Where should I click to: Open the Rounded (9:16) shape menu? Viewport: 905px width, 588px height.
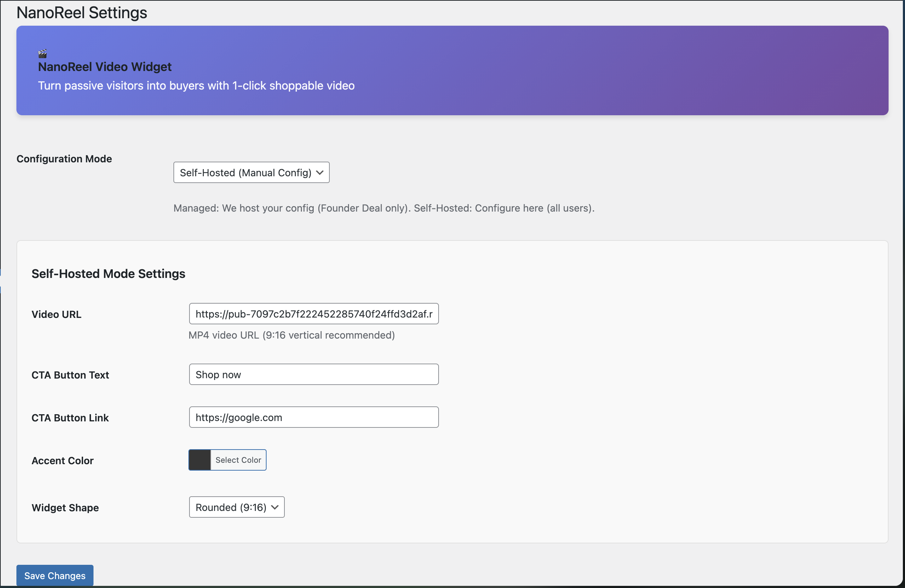(237, 507)
